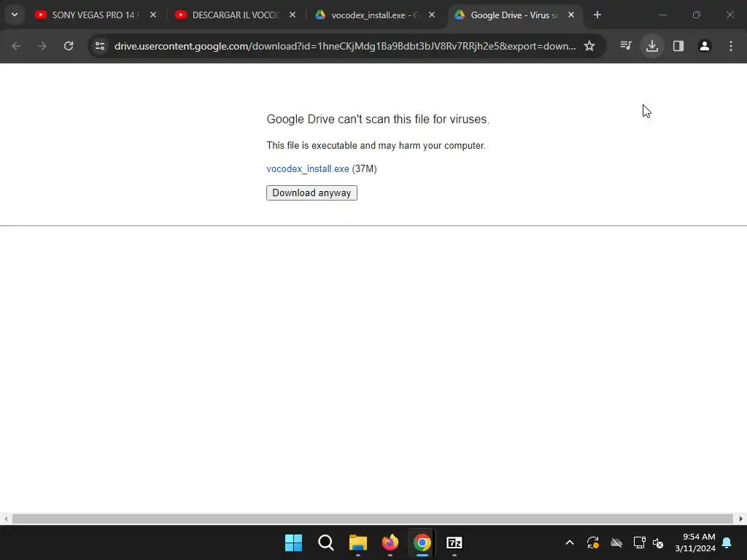747x560 pixels.
Task: Restore down the Chrome window
Action: click(x=697, y=15)
